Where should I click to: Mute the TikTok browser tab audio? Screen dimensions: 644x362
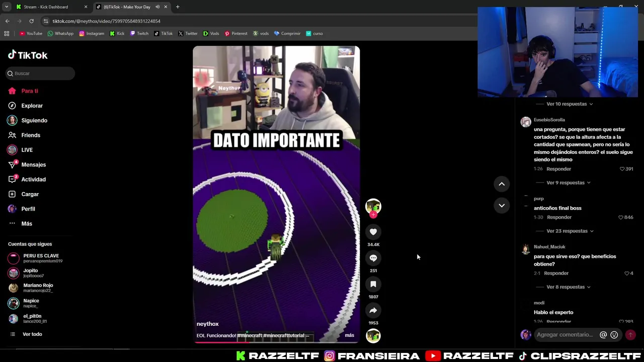(157, 7)
